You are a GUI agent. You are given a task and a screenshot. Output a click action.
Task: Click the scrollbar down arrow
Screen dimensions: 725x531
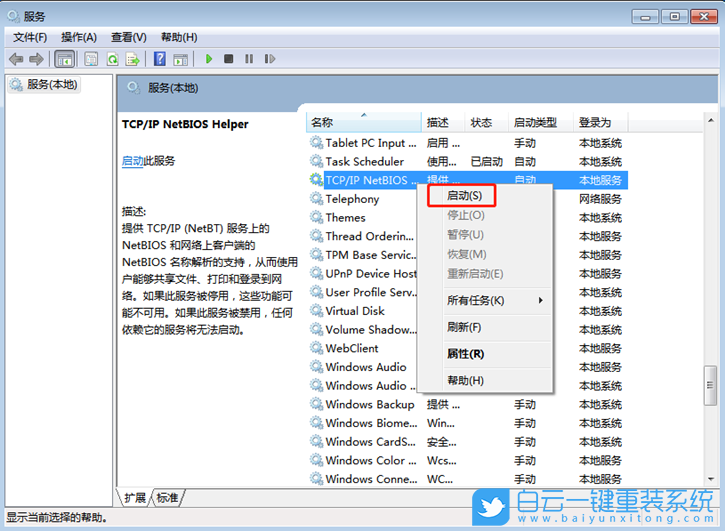[x=710, y=480]
